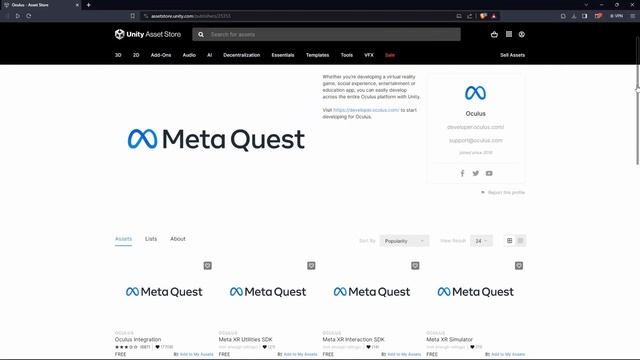Tick save checkbox on Meta XR Interaction SDK card
Image resolution: width=640 pixels, height=360 pixels.
(x=415, y=266)
